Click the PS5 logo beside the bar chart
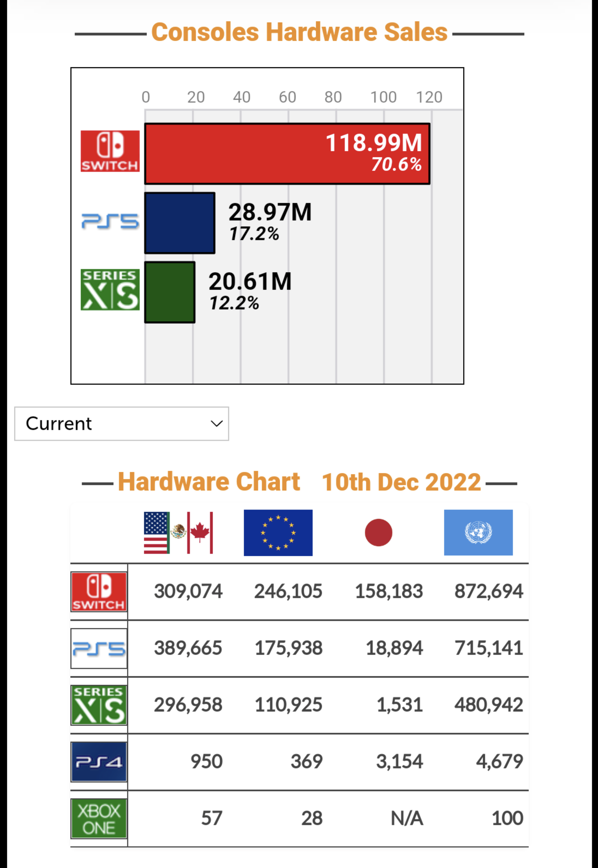 [110, 221]
